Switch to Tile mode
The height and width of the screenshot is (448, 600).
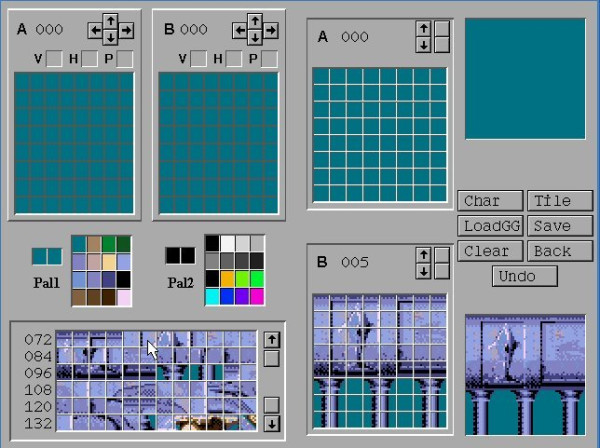tap(560, 201)
